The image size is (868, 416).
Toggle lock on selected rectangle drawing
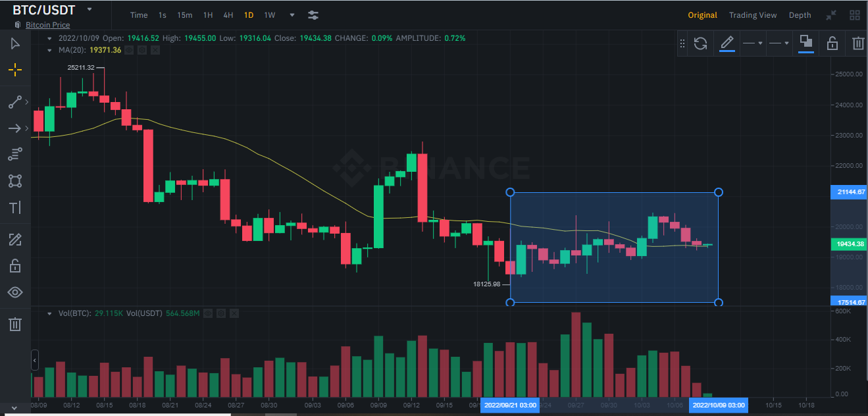click(832, 43)
